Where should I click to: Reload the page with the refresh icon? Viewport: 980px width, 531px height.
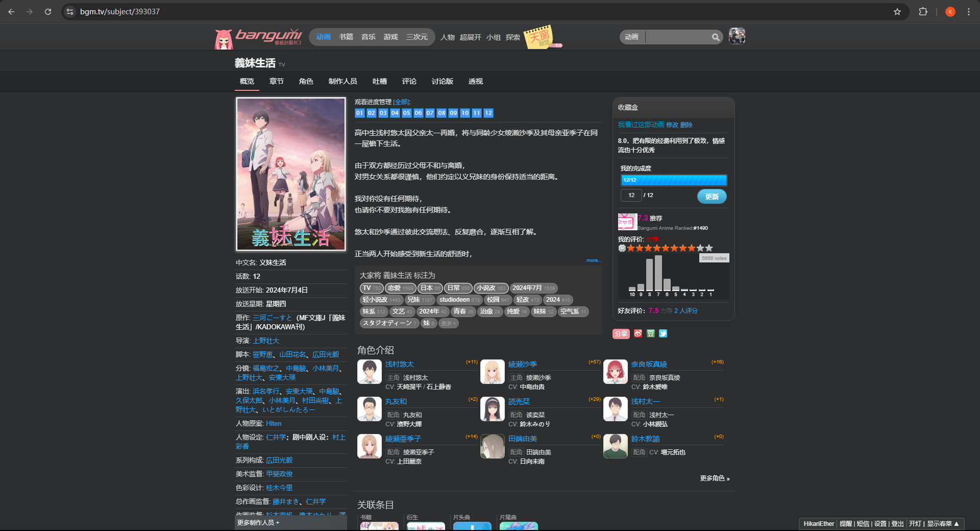pyautogui.click(x=48, y=11)
